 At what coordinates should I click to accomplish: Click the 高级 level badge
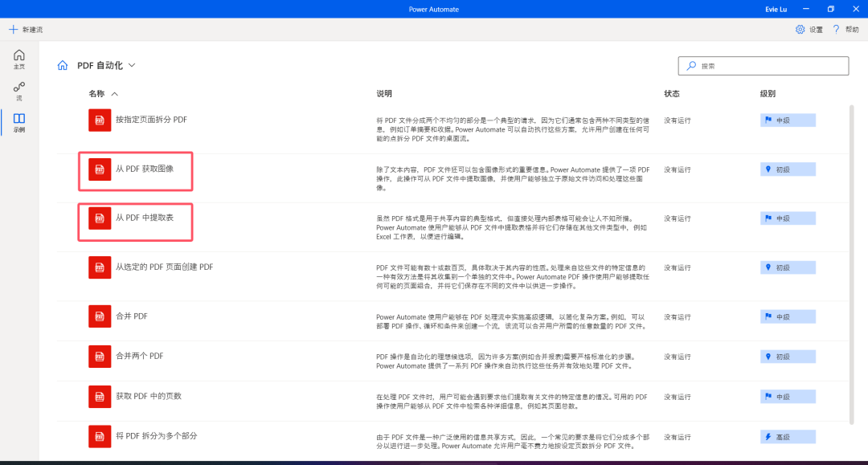(788, 437)
